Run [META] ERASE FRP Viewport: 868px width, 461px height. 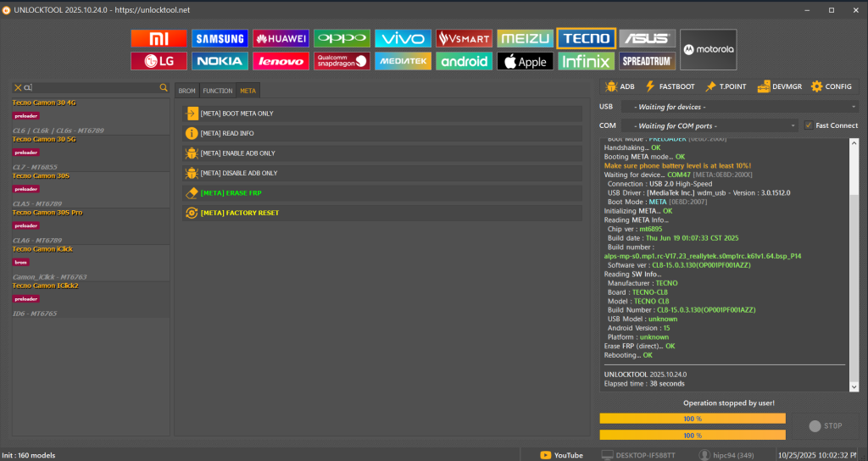pos(382,193)
